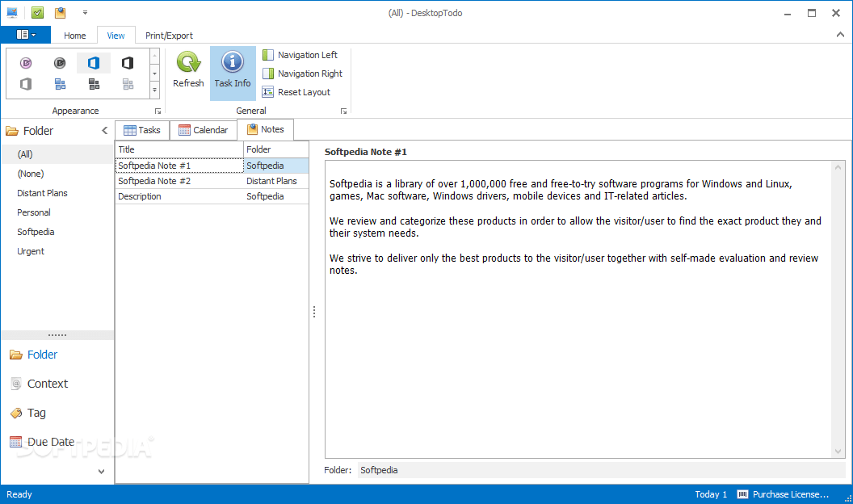Open the quick access toolbar customize dropdown
This screenshot has height=504, width=853.
85,12
